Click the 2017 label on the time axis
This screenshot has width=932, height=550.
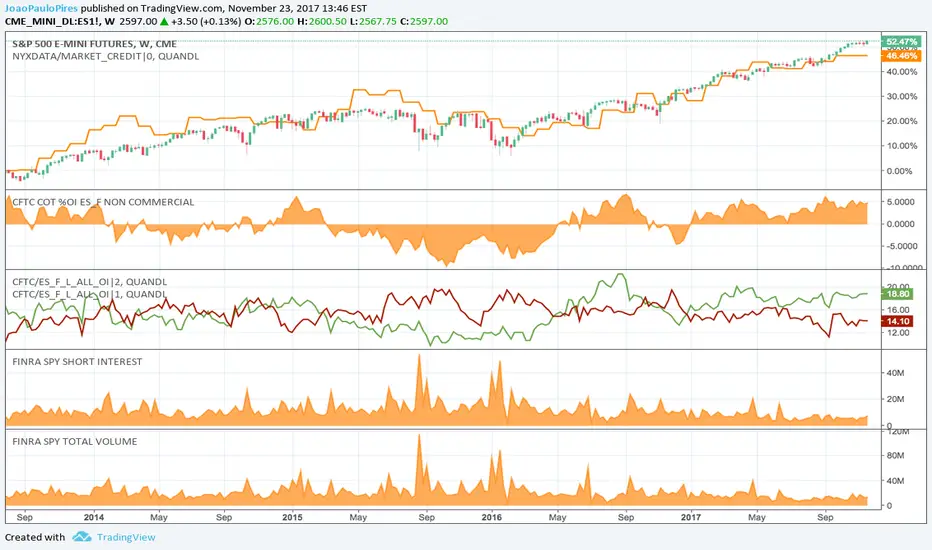691,517
